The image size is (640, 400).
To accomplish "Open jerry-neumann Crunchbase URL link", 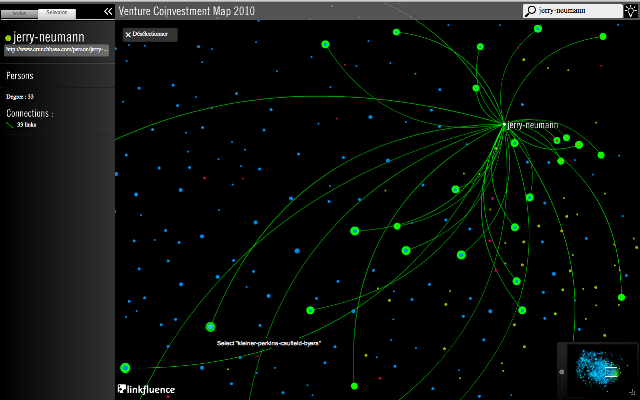I will point(56,50).
